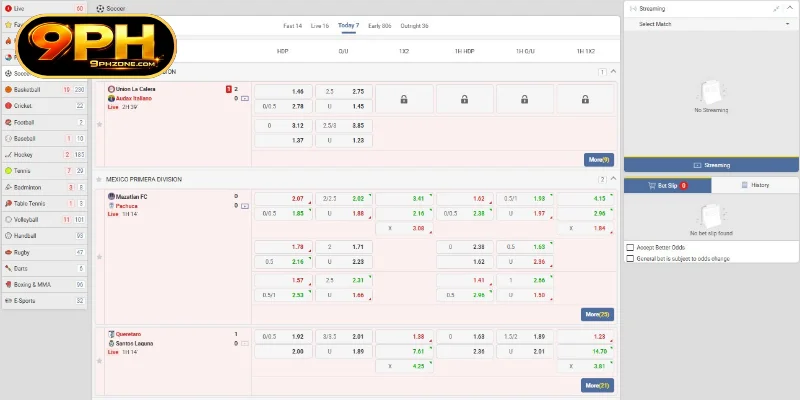
Task: Select 1H 1X2 odds 14.70
Action: pyautogui.click(x=585, y=352)
